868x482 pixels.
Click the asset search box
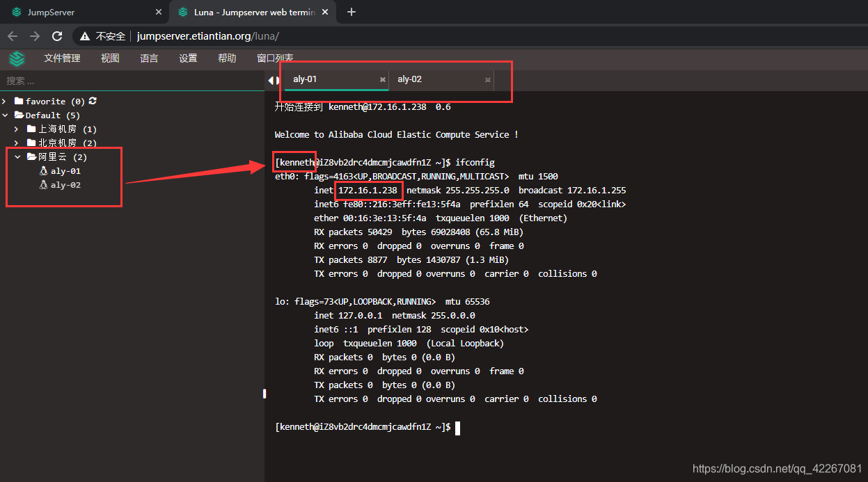[x=132, y=81]
